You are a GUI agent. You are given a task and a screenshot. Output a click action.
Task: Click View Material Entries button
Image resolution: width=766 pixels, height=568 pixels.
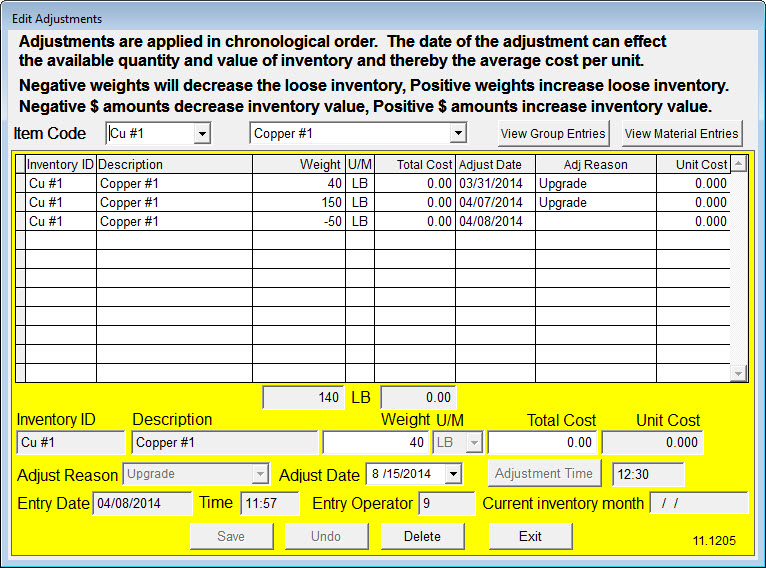coord(681,133)
